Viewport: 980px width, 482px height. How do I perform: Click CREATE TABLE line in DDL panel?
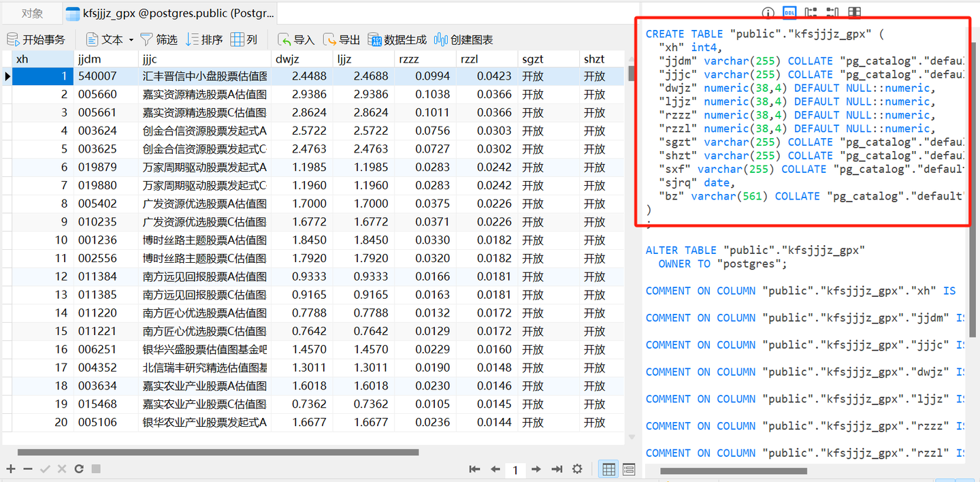point(765,34)
